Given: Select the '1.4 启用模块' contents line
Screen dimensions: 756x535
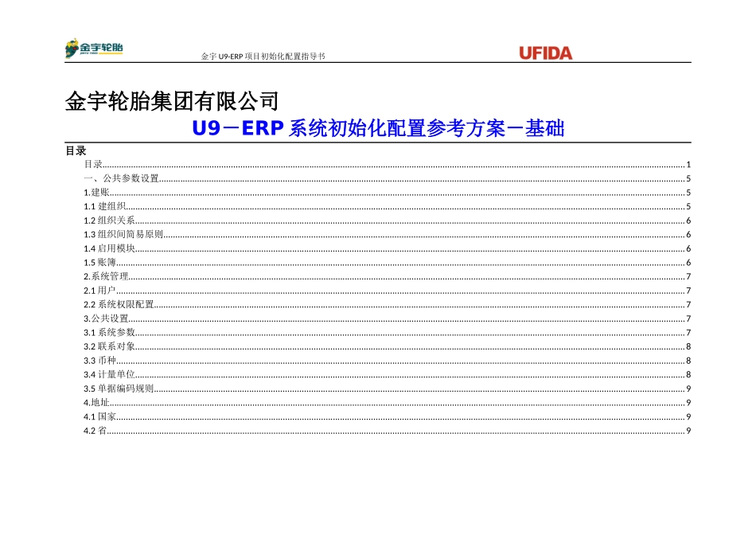Looking at the screenshot, I should [388, 248].
